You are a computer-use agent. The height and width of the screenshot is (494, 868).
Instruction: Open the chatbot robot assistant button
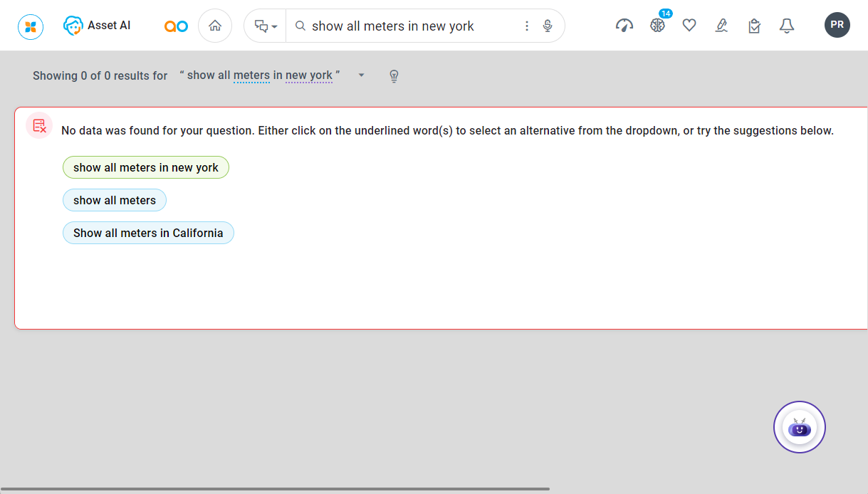[800, 428]
